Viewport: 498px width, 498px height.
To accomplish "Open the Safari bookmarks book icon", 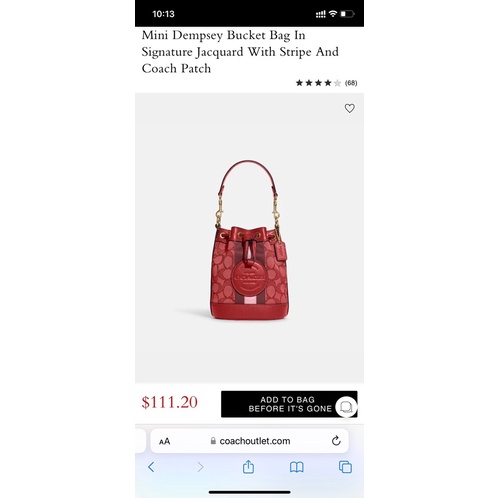I will (297, 467).
